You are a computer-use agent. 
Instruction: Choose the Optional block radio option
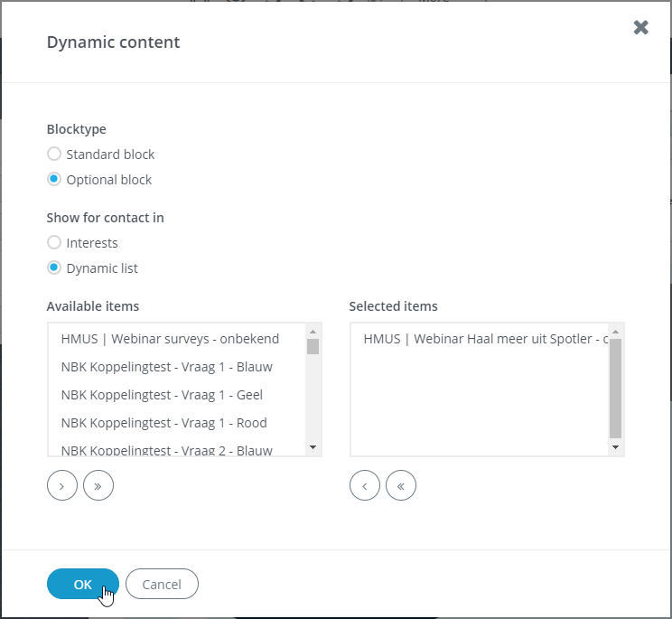point(54,179)
